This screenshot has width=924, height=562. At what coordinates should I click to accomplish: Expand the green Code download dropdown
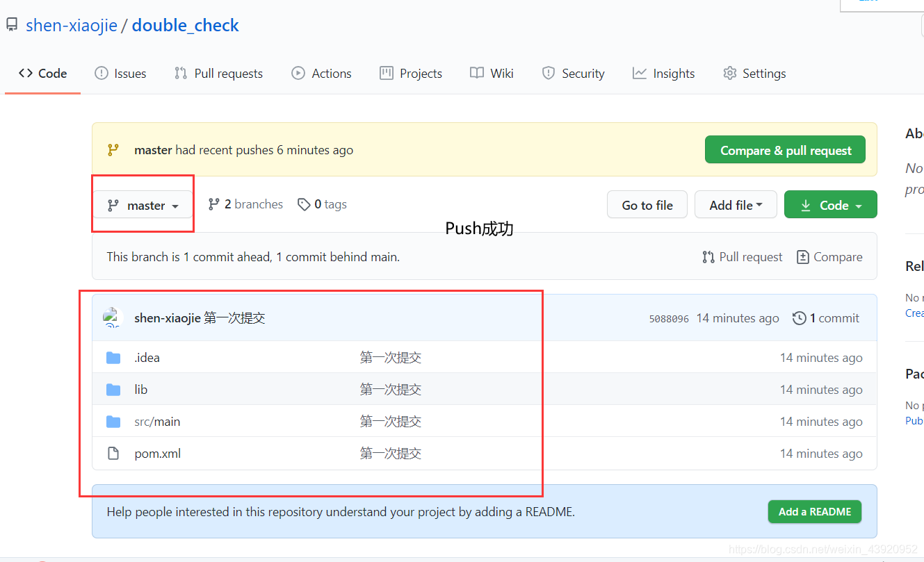pos(831,205)
